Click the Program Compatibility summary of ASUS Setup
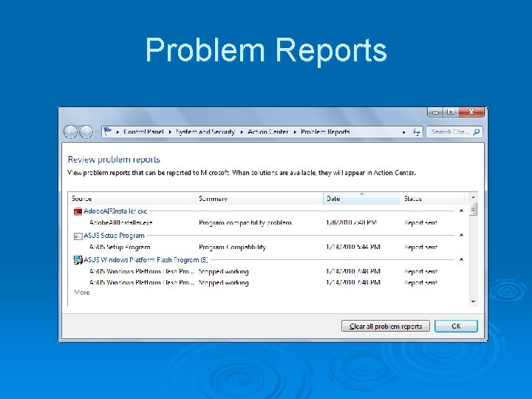The width and height of the screenshot is (532, 399). point(233,248)
